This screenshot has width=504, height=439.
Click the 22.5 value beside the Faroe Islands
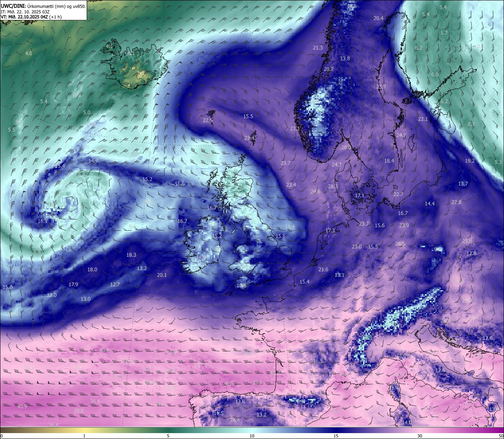point(208,120)
